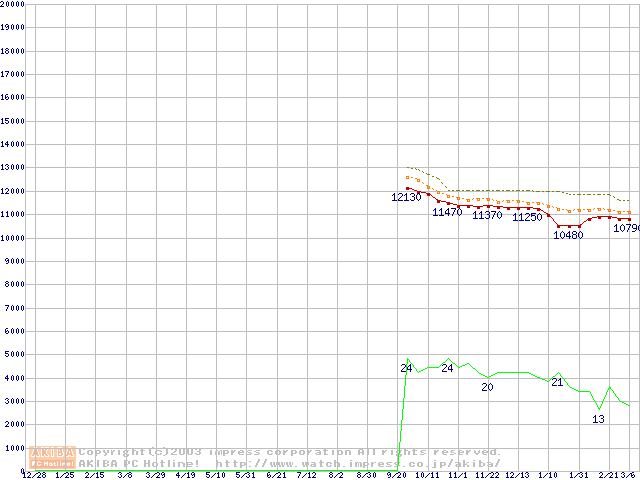Viewport: 640px width, 480px height.
Task: Pick the 11250 price data label
Action: click(x=527, y=217)
